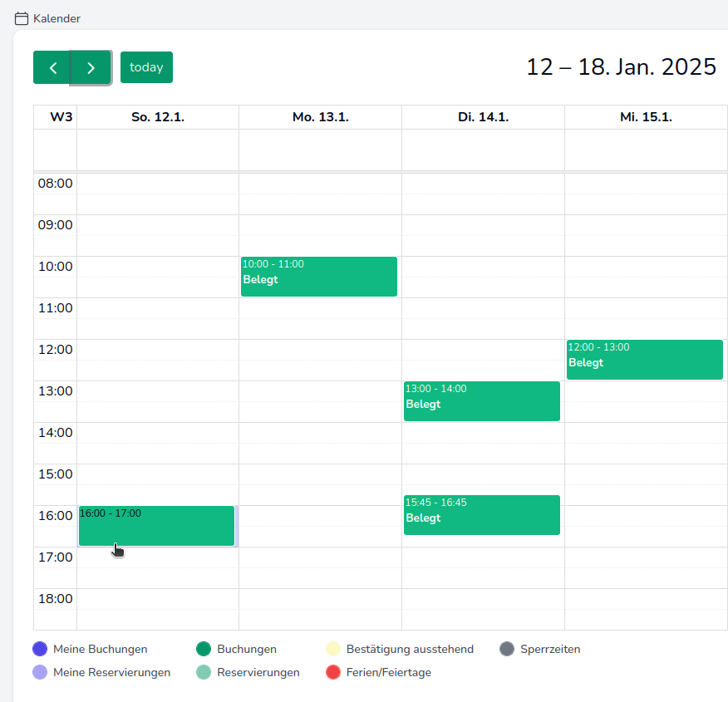Screen dimensions: 728x702
Task: Toggle the Meine Reservierungen legend entry
Action: click(x=102, y=673)
